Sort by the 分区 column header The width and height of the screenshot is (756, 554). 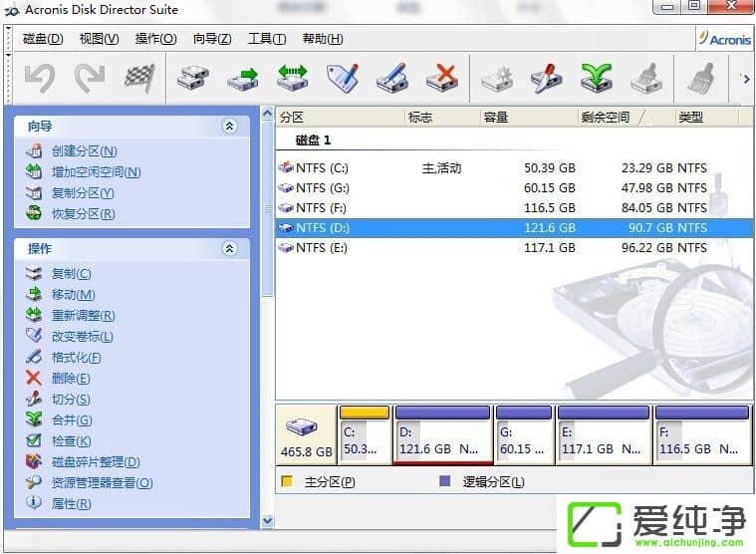coord(341,118)
